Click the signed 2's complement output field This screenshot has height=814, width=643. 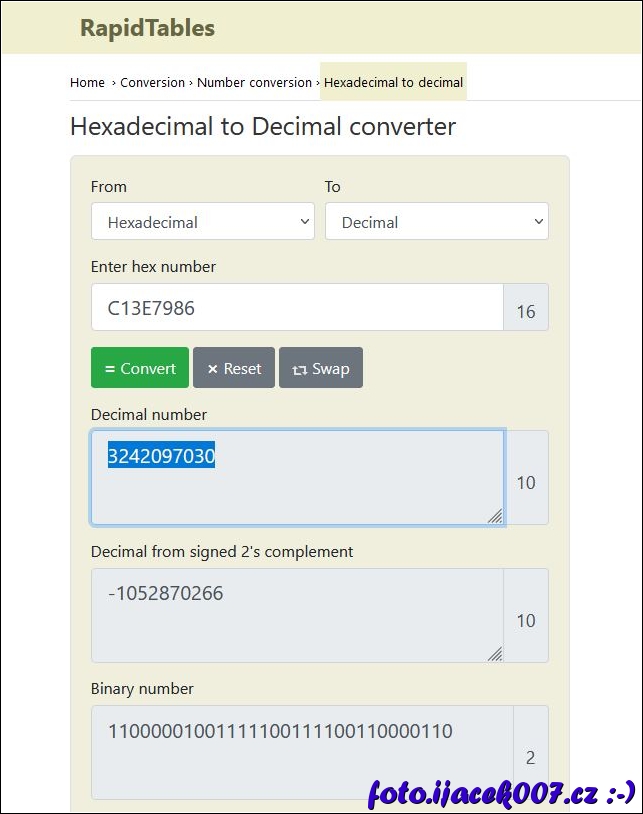pos(296,615)
